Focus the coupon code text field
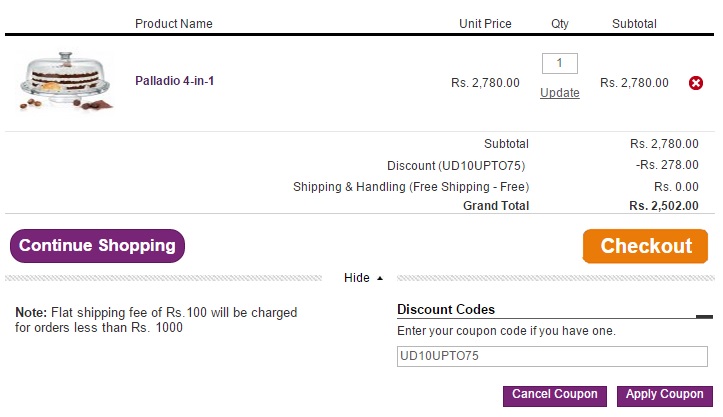This screenshot has height=417, width=723. 553,356
